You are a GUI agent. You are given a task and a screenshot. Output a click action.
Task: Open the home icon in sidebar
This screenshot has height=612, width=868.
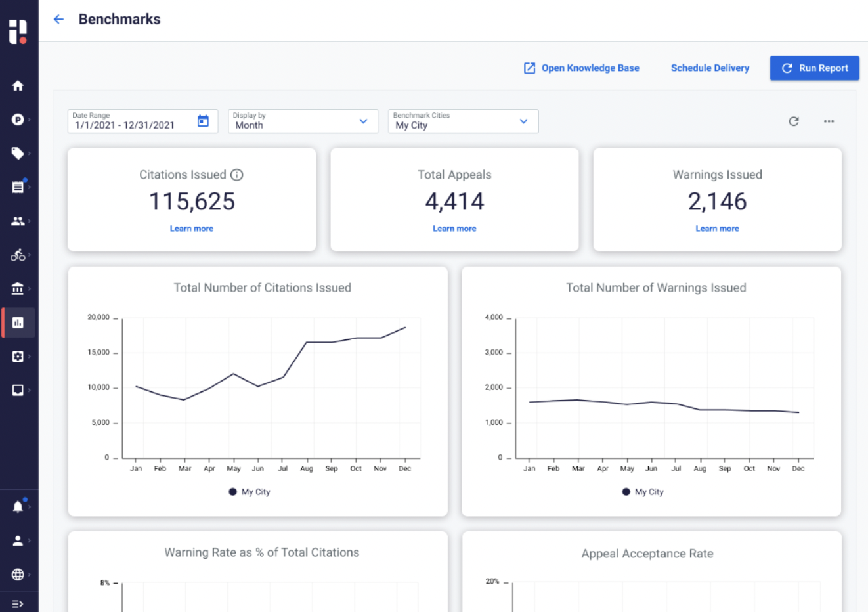(18, 86)
